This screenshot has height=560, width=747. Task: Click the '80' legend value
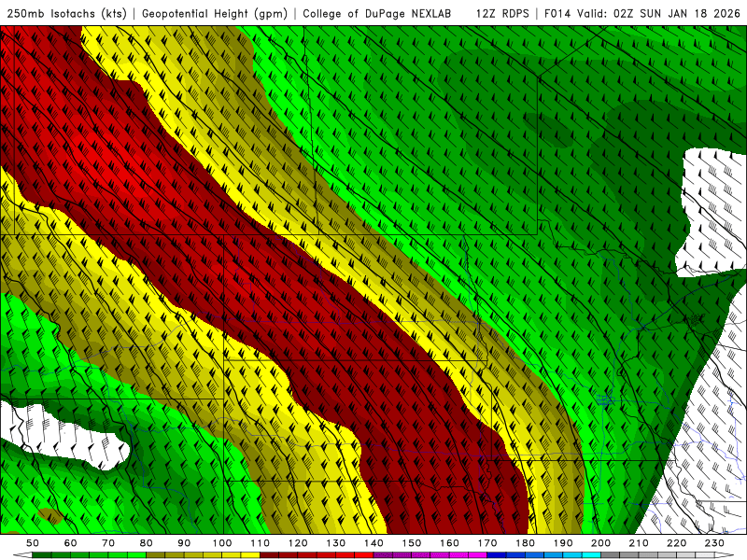tap(147, 543)
